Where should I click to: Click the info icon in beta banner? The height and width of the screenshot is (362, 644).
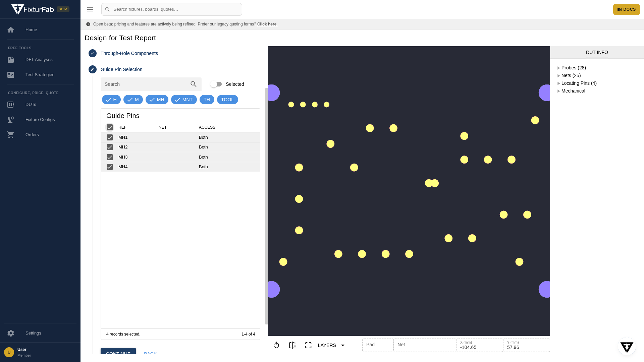[x=88, y=24]
